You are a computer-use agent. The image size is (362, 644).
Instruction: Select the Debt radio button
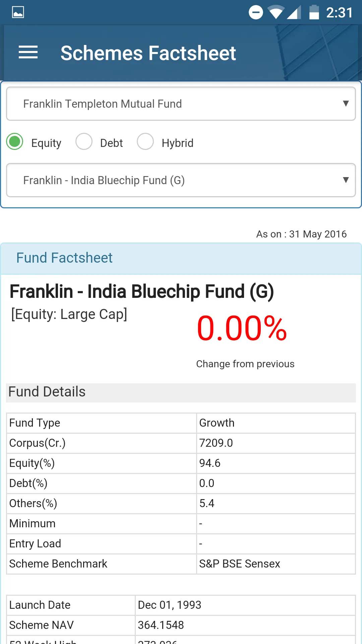click(84, 142)
